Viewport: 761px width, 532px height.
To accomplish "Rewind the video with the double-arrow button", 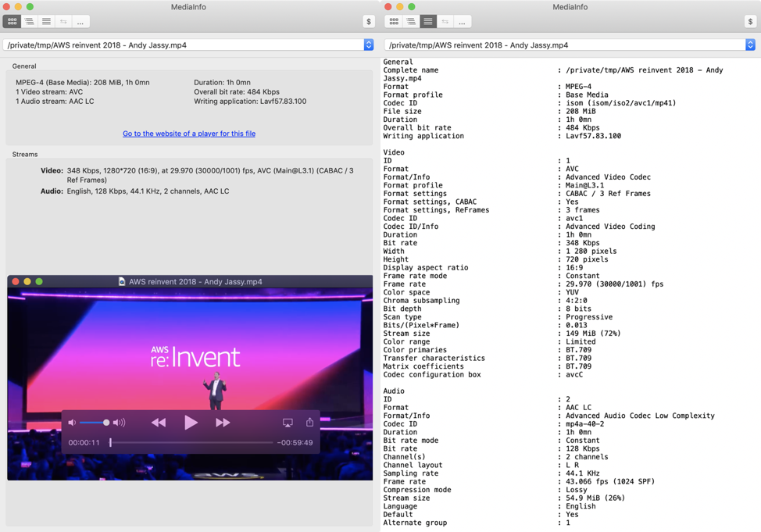I will tap(159, 422).
